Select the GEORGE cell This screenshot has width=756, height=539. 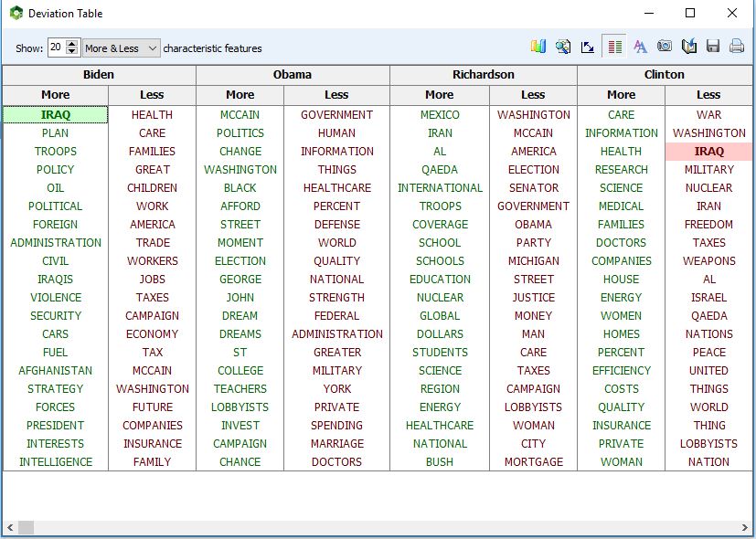240,280
